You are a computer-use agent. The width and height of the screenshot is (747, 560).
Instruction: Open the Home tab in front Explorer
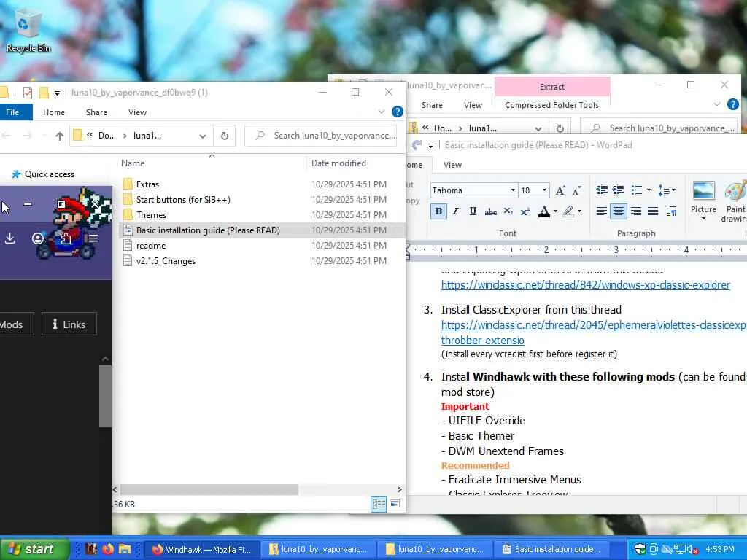point(54,112)
